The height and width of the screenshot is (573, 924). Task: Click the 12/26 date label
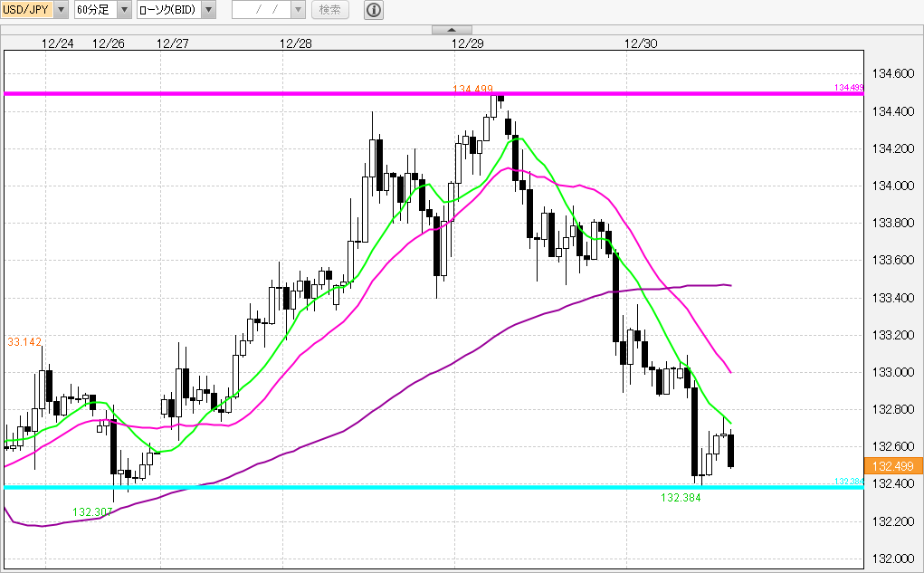tap(109, 43)
